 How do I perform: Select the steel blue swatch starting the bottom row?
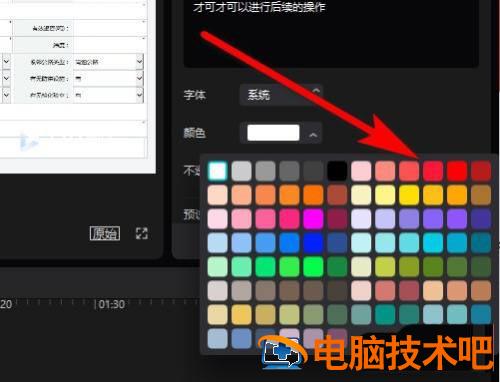tap(217, 339)
